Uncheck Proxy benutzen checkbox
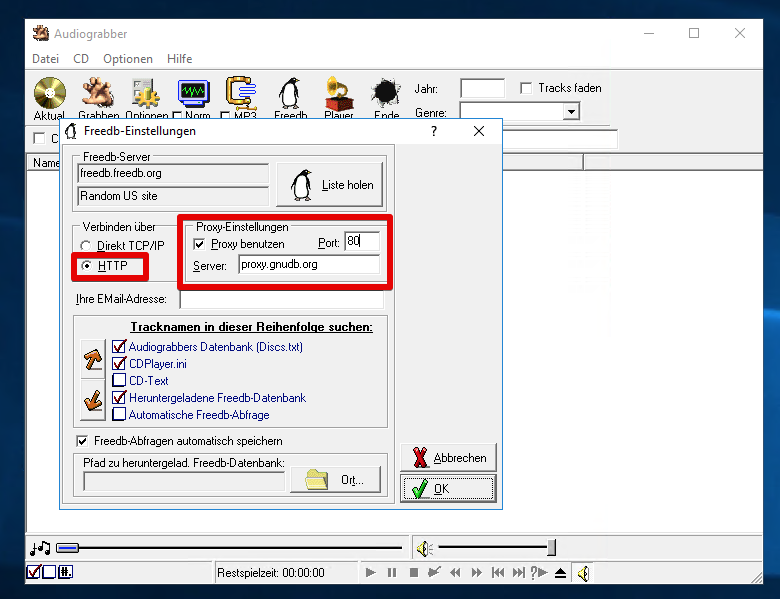The image size is (780, 599). (x=199, y=244)
